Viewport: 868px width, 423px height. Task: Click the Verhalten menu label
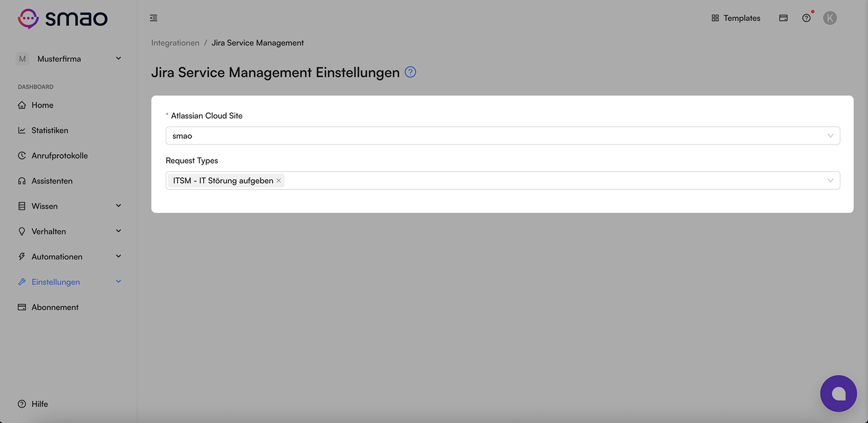pos(49,231)
